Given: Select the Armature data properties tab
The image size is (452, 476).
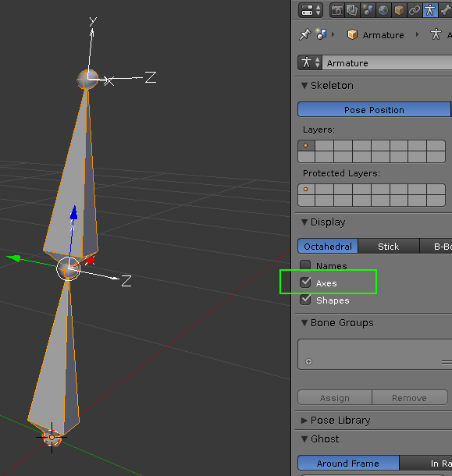Looking at the screenshot, I should pos(430,10).
